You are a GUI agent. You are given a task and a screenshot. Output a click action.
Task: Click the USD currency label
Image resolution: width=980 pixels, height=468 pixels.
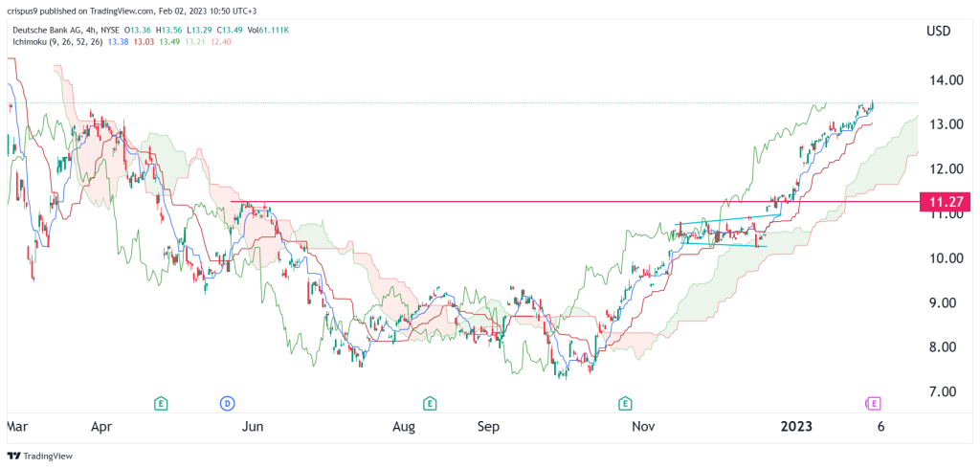click(x=939, y=32)
